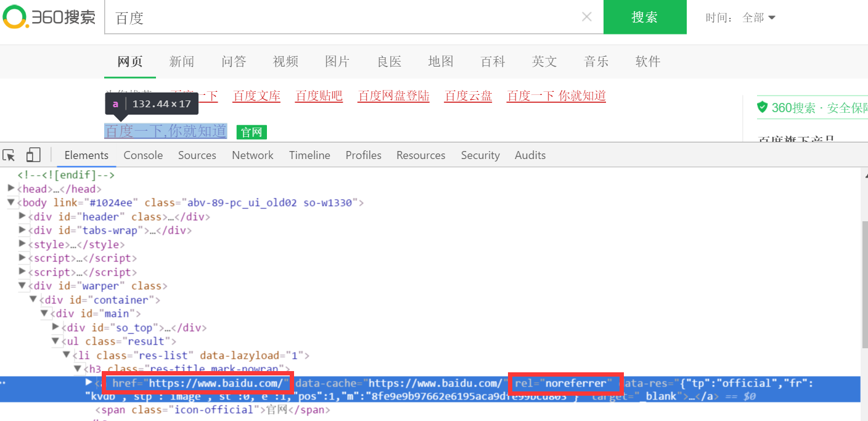This screenshot has height=421, width=868.
Task: Open the Resources panel
Action: 421,155
